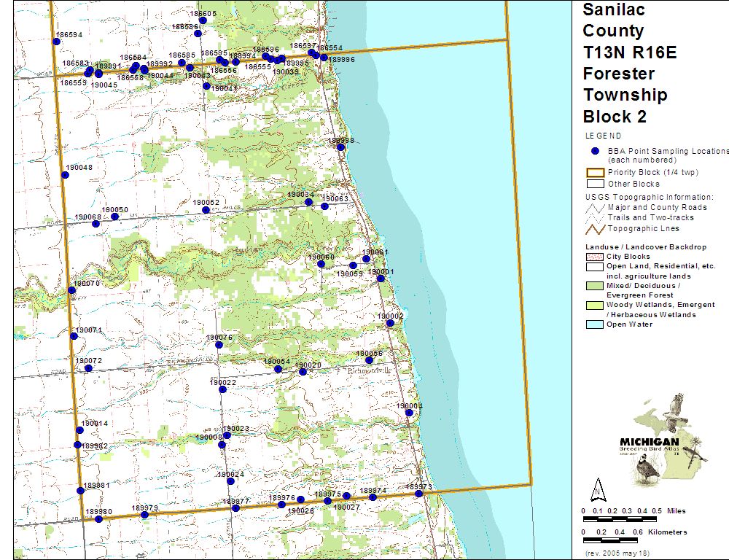Click the BBA Point Sampling legend dot

point(595,151)
